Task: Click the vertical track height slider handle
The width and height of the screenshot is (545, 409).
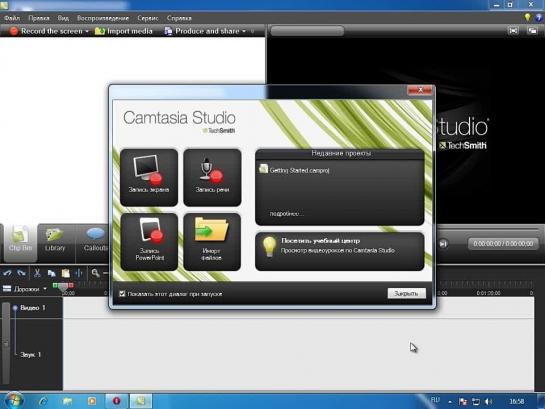Action: [6, 343]
